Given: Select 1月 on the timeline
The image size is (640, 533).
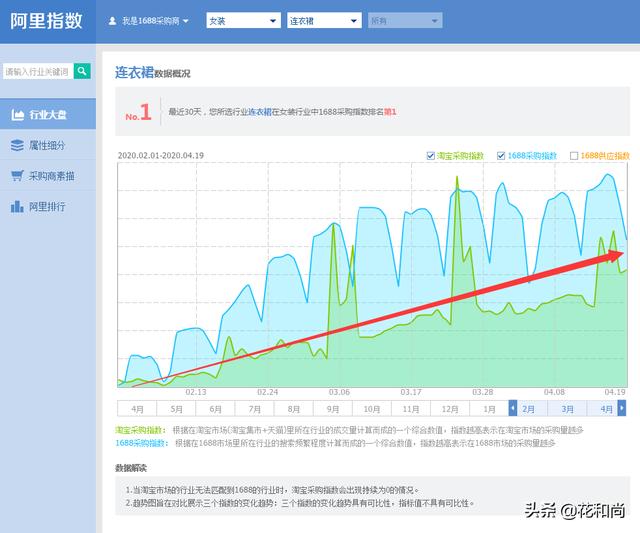Looking at the screenshot, I should [x=489, y=409].
